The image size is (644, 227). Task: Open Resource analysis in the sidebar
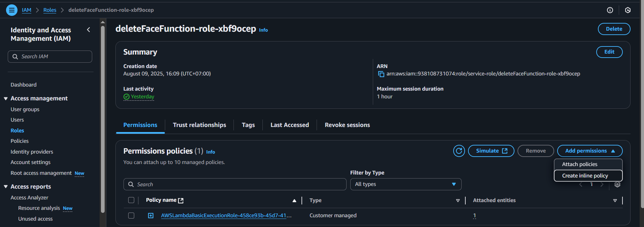point(39,208)
